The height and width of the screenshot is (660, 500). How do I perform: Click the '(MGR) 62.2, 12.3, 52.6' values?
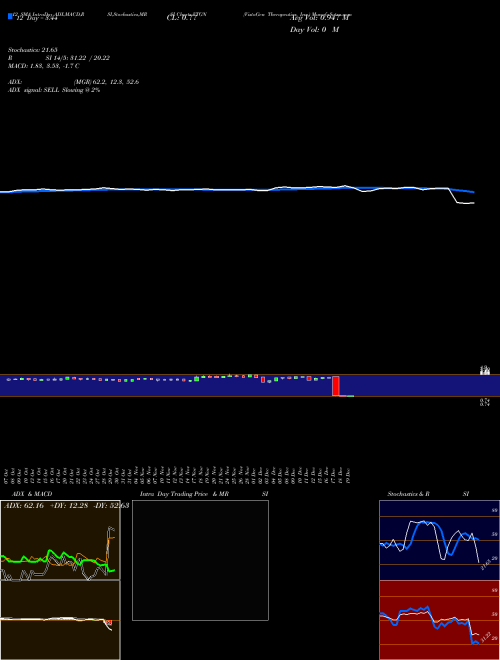click(106, 82)
